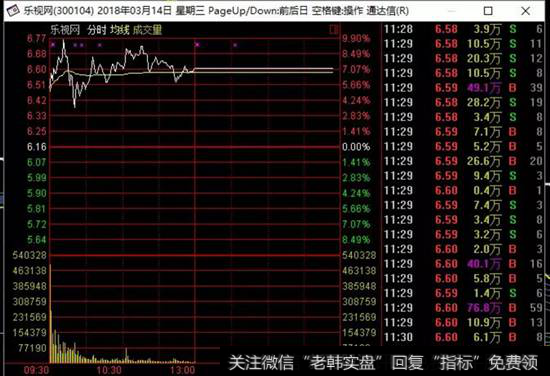Close the 乐视网 intraday window
Image resolution: width=550 pixels, height=376 pixels.
click(x=525, y=11)
